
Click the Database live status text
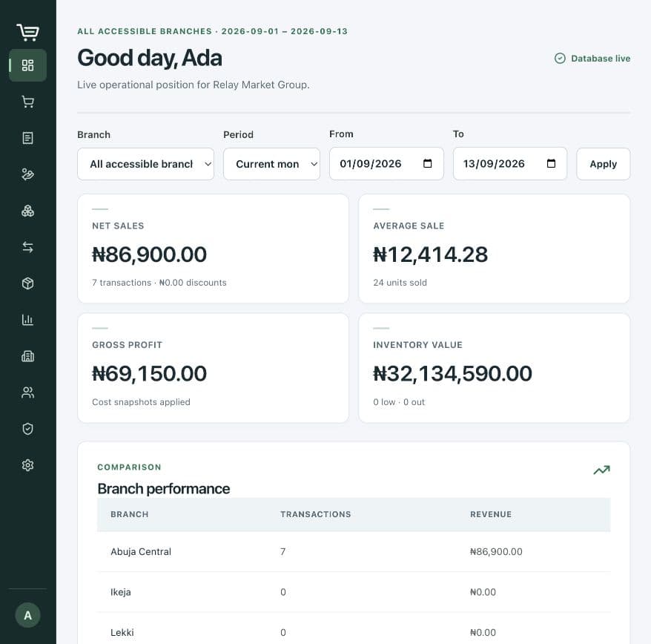coord(601,59)
